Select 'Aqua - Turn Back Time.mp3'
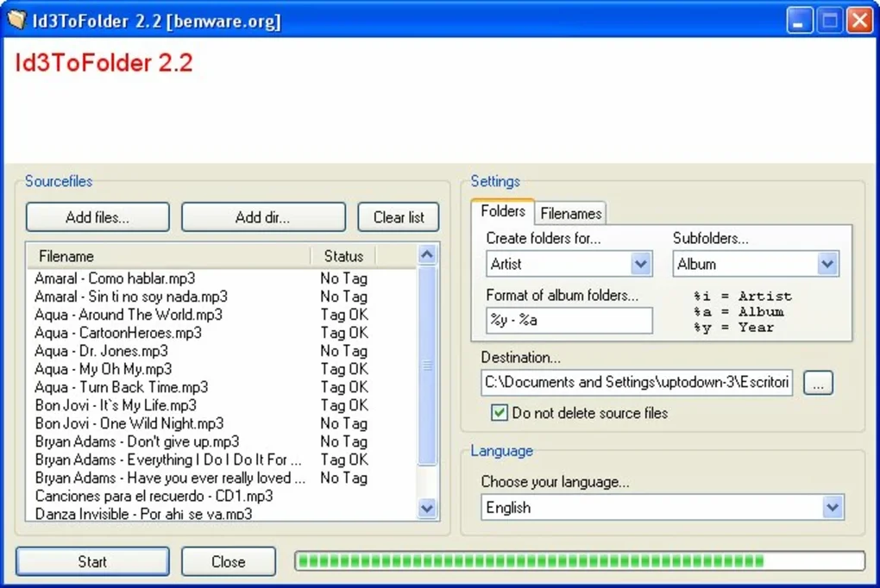 122,387
